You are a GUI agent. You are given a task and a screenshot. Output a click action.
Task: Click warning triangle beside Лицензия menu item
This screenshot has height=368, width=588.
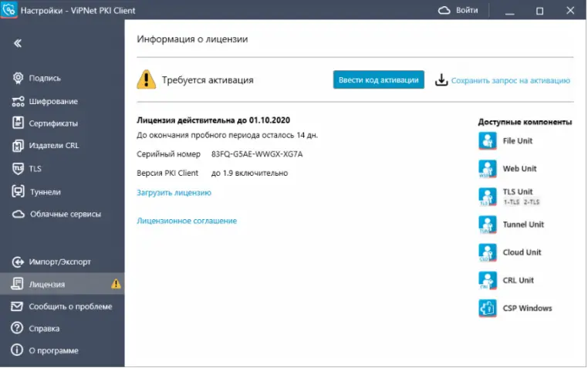(116, 284)
